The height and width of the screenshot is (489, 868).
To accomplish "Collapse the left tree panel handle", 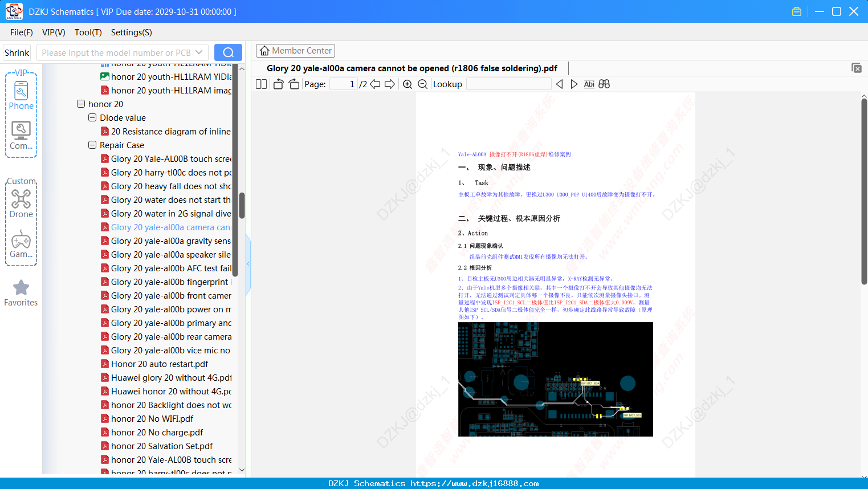I will point(248,264).
